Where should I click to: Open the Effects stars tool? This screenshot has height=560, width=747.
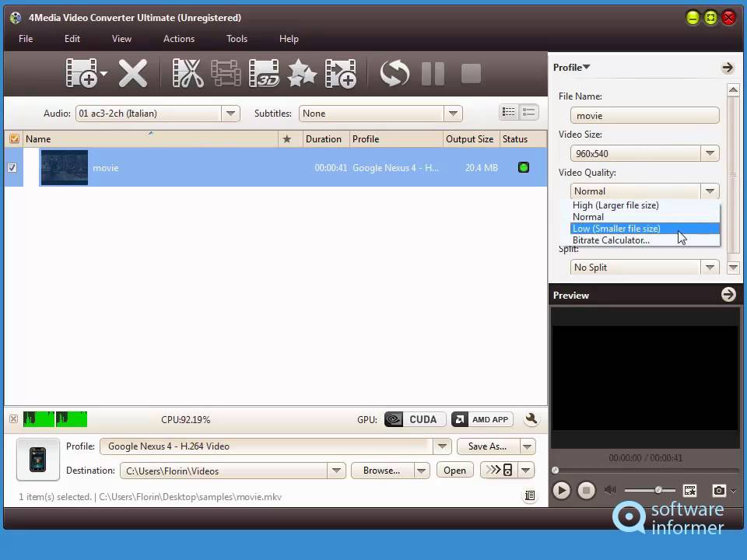(x=302, y=73)
